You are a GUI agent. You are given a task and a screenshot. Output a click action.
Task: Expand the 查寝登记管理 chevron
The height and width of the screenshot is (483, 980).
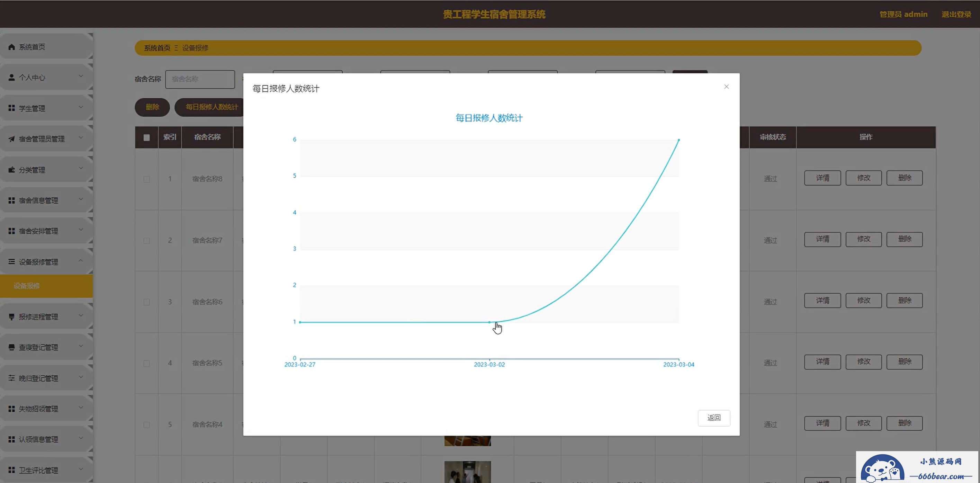click(x=81, y=346)
